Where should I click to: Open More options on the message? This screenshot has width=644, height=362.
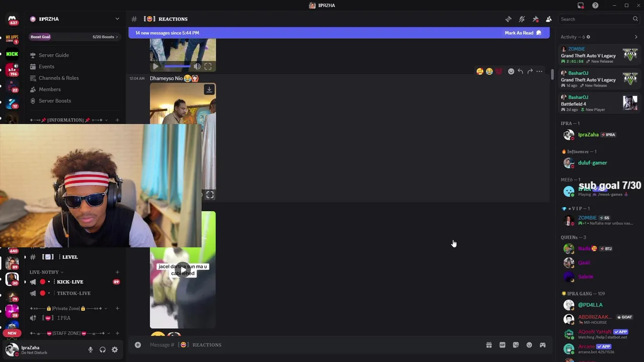(539, 71)
